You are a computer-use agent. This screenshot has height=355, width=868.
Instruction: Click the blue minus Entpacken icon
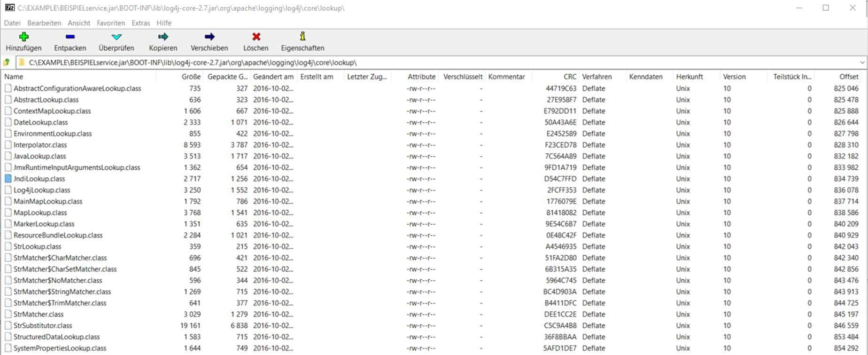point(70,37)
